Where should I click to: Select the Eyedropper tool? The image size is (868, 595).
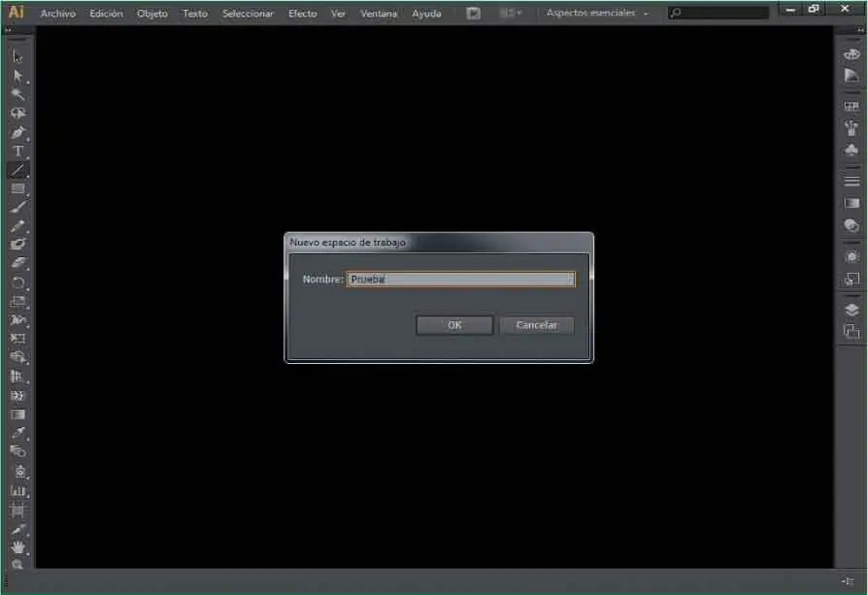click(x=17, y=433)
